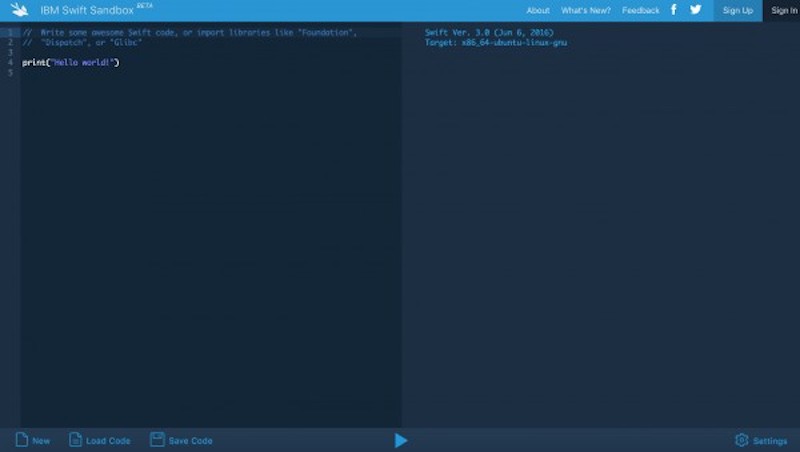Run code with the play button

401,440
